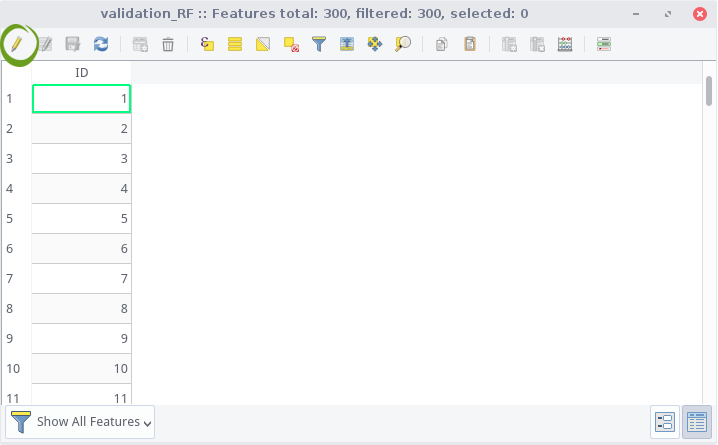This screenshot has width=718, height=445.
Task: Click the select all features icon
Action: pyautogui.click(x=235, y=44)
